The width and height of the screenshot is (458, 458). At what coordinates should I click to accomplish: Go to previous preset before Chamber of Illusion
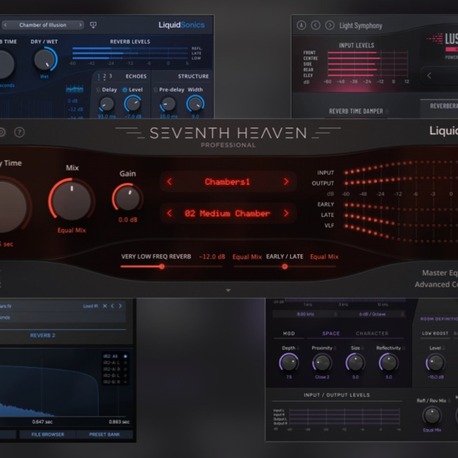tap(5, 25)
